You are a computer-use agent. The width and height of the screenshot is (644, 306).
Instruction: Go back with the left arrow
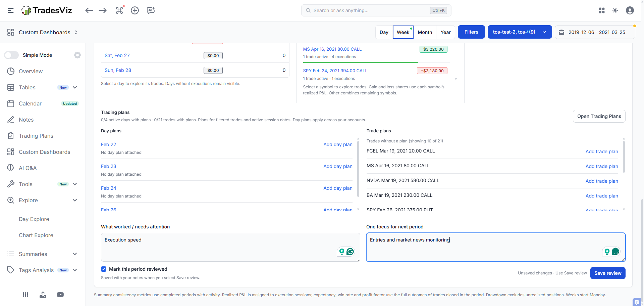89,10
